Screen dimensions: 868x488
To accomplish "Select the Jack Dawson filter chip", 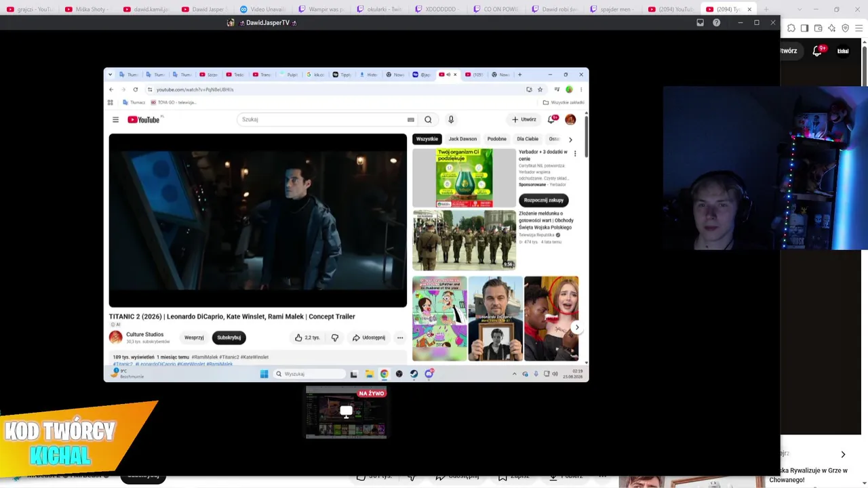I will 462,139.
